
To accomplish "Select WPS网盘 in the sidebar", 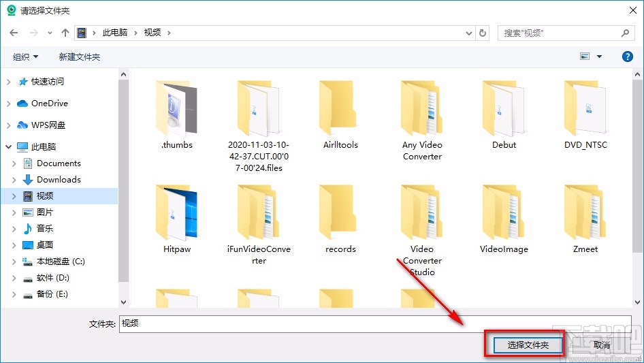I will [48, 125].
